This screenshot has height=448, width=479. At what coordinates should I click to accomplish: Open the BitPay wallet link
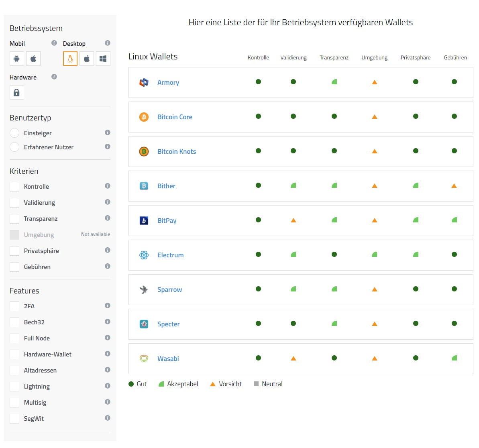coord(167,221)
